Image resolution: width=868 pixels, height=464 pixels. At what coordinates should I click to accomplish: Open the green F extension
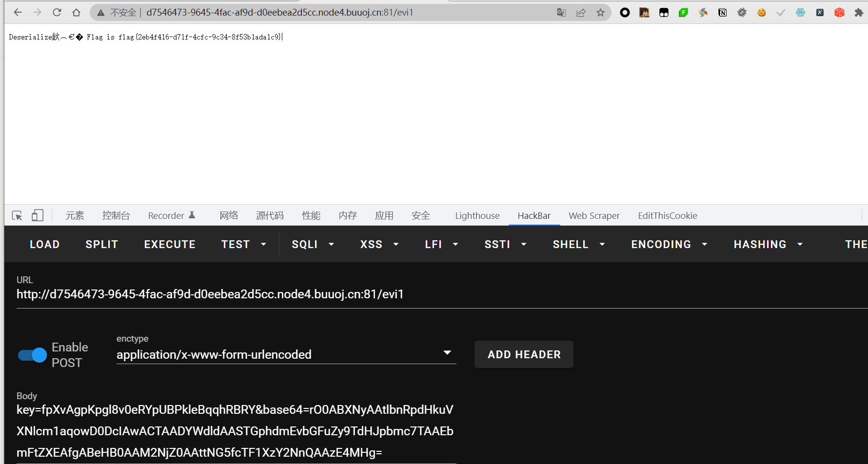(x=683, y=13)
